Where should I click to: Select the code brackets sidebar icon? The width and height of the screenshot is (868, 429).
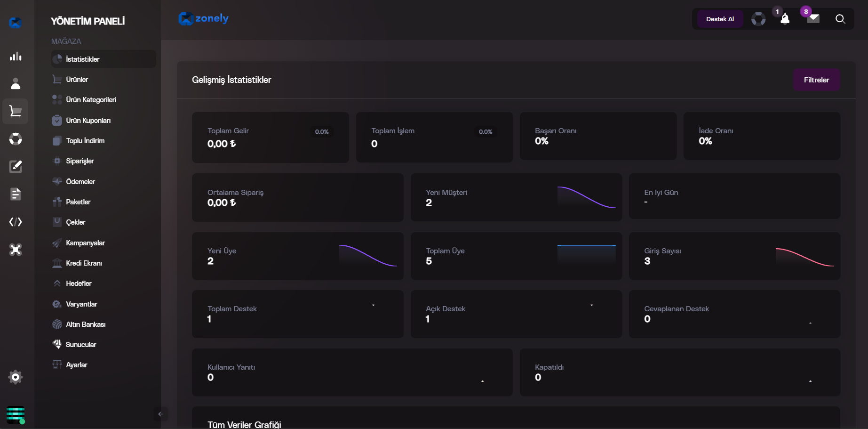click(x=16, y=222)
